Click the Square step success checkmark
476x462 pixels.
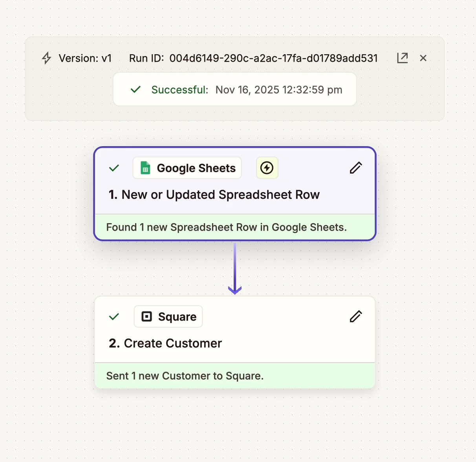114,317
